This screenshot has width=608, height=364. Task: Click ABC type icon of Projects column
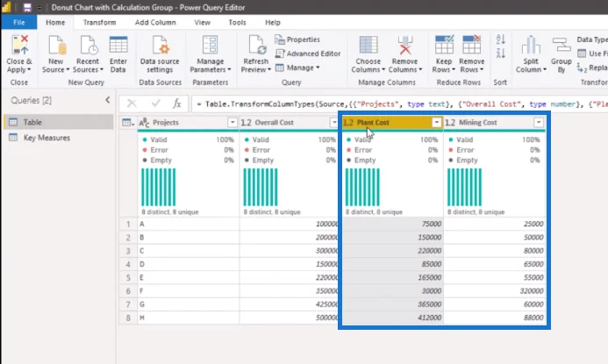click(144, 123)
